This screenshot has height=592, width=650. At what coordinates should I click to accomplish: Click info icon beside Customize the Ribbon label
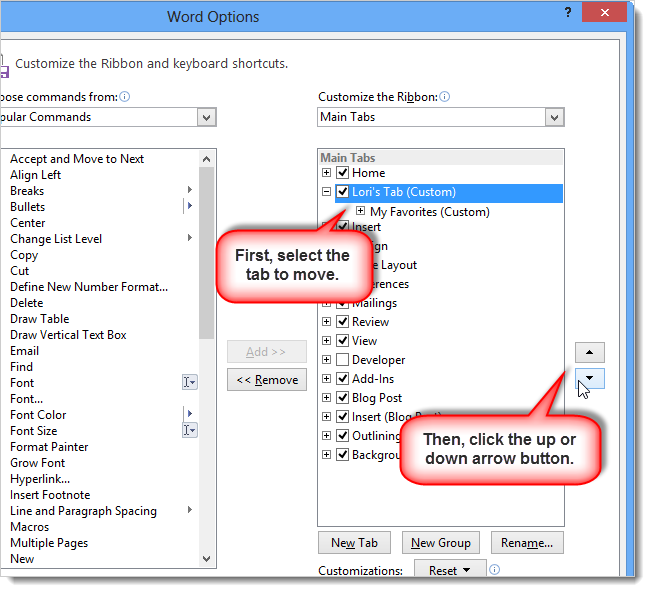[444, 97]
